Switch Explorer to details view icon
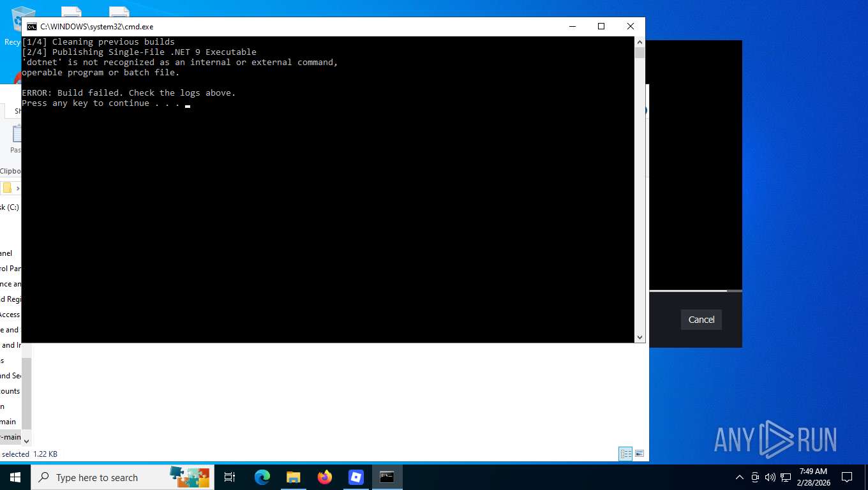 click(625, 454)
